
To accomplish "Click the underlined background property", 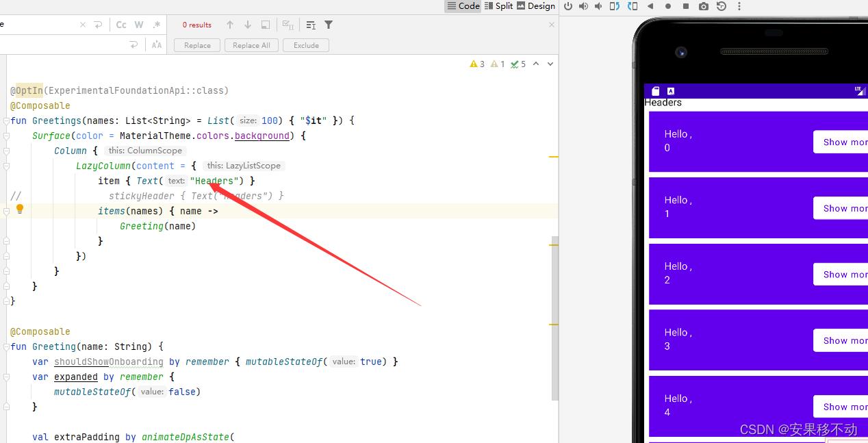I will pos(262,136).
